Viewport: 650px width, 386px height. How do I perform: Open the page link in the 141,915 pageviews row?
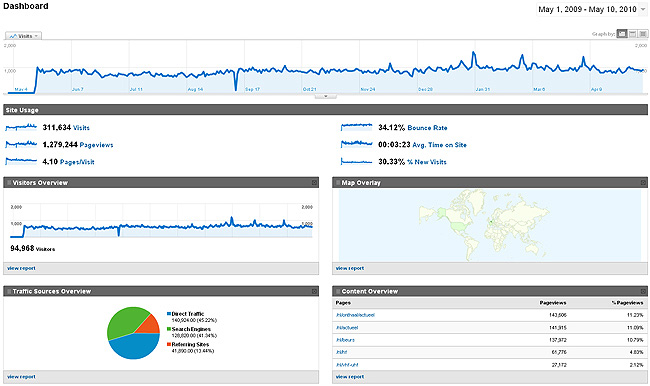pyautogui.click(x=347, y=328)
